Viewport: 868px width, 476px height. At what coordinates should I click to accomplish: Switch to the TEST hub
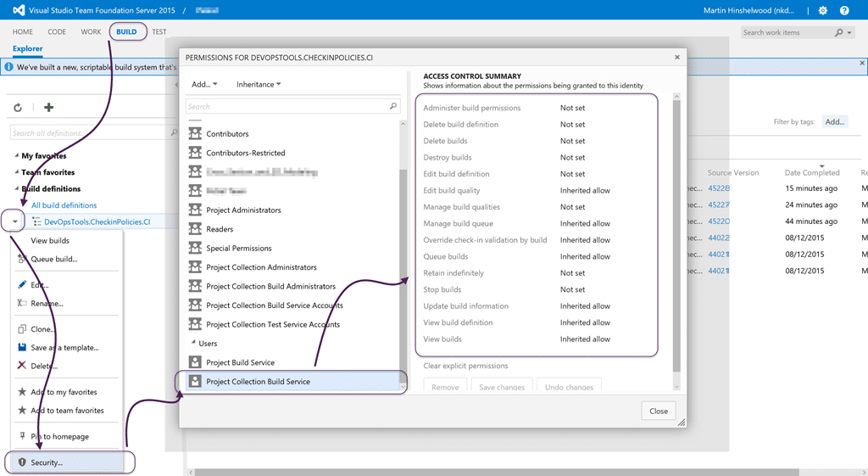point(159,31)
